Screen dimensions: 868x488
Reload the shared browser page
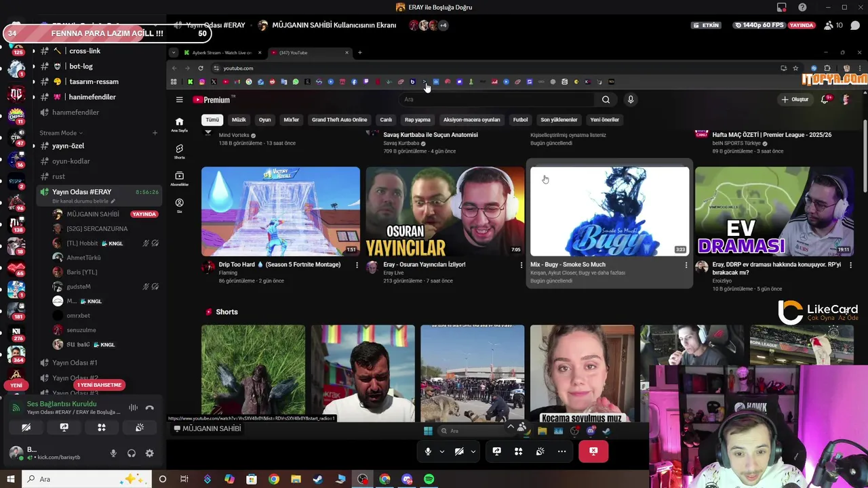(x=201, y=68)
